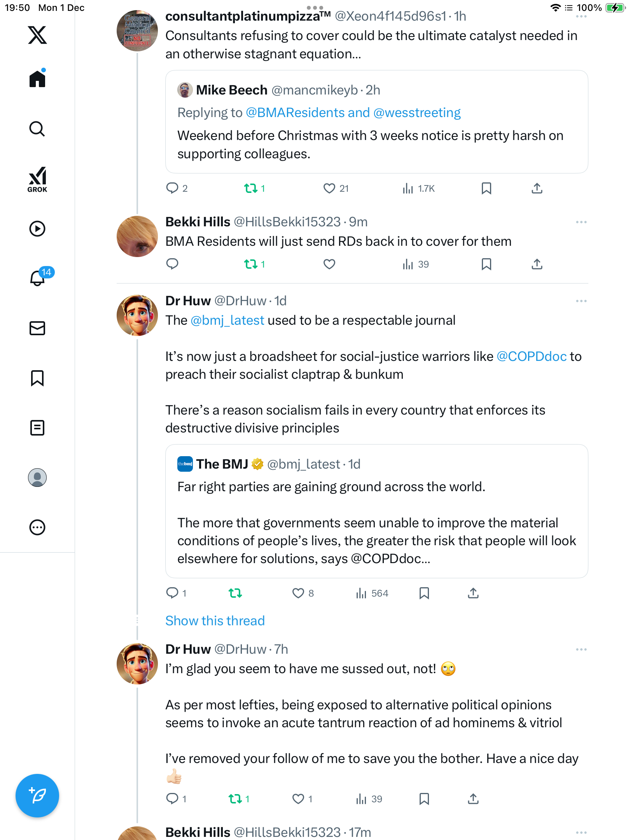The height and width of the screenshot is (840, 630).
Task: Like Bekki Hills' post about RDs
Action: [329, 264]
